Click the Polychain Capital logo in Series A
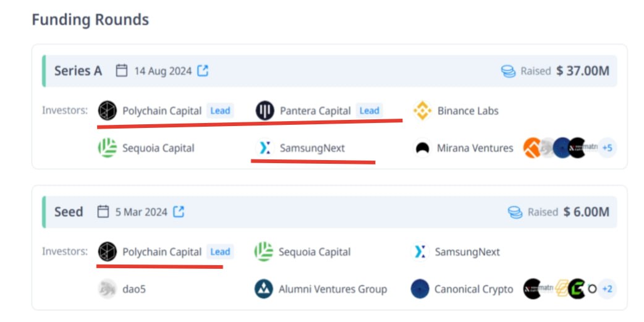Viewport: 644px width, 322px height. pyautogui.click(x=108, y=111)
